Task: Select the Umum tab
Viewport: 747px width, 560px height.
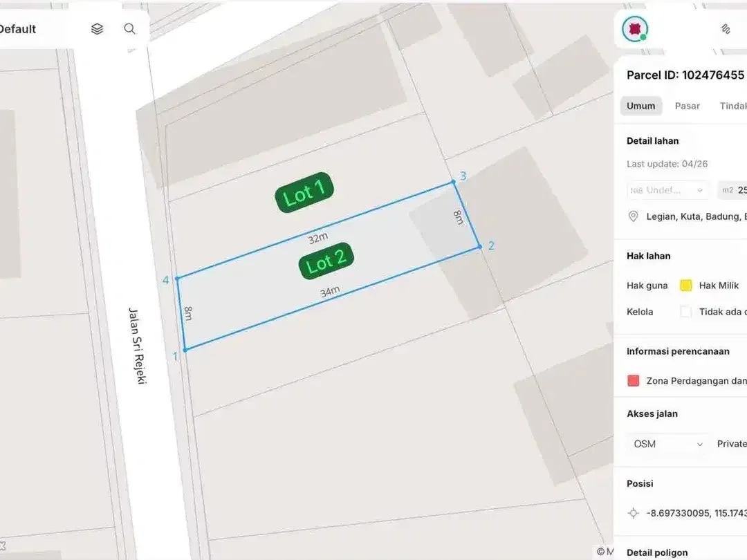Action: [640, 106]
